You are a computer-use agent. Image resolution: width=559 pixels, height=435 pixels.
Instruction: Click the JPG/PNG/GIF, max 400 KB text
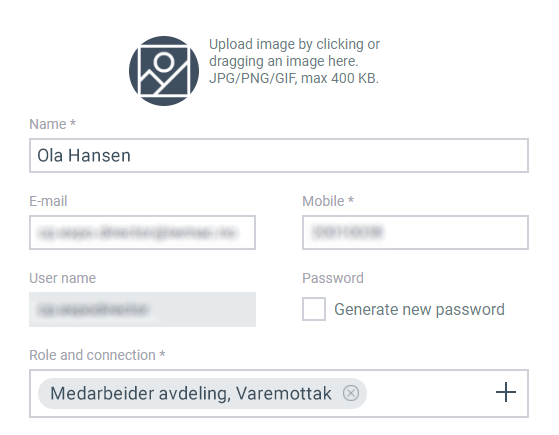click(x=294, y=78)
